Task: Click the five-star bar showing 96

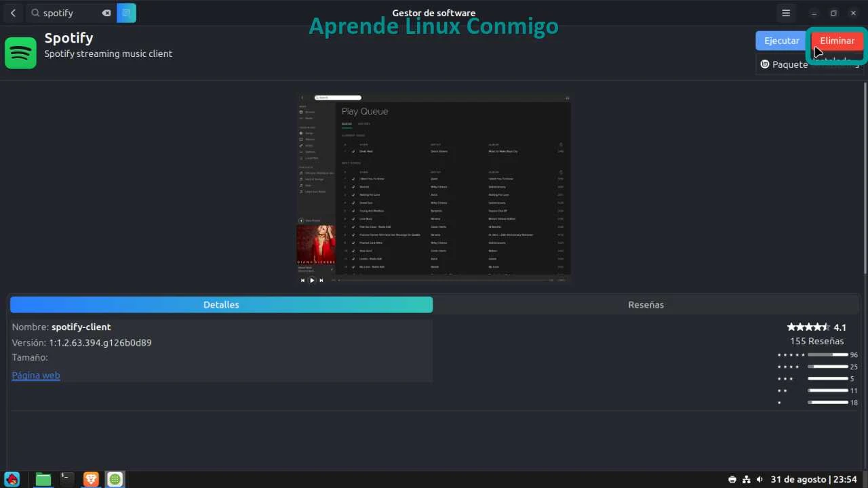Action: [x=828, y=354]
